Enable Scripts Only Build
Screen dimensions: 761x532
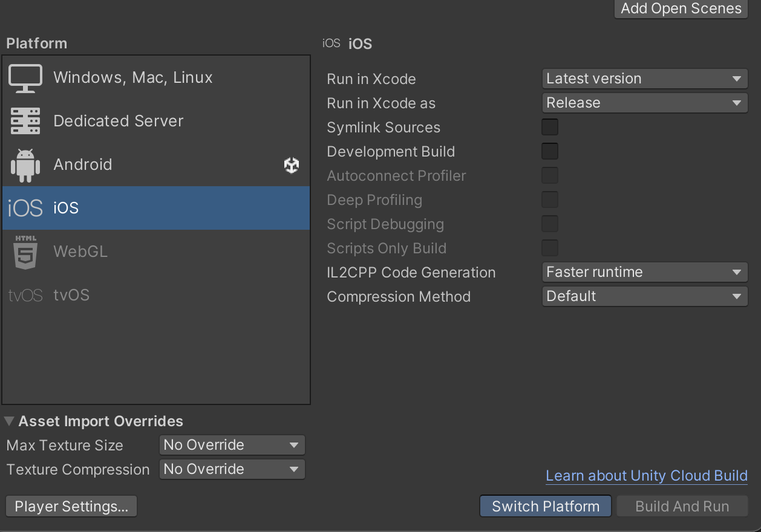point(549,248)
